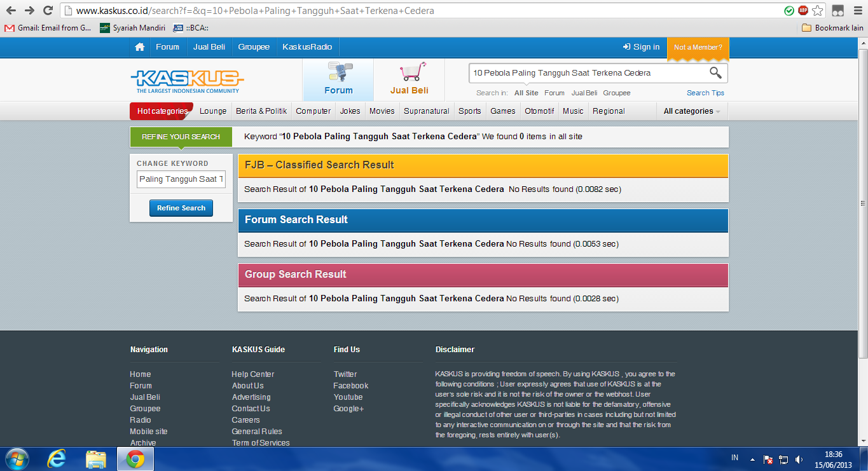Click the KASKUS logo
The width and height of the screenshot is (868, 471).
187,81
